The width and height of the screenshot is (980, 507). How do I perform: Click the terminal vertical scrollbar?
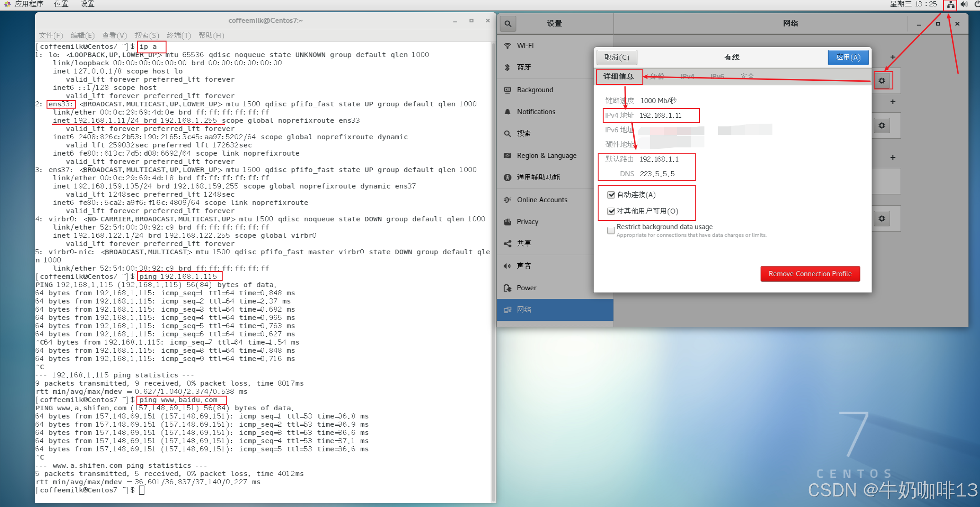(x=493, y=274)
